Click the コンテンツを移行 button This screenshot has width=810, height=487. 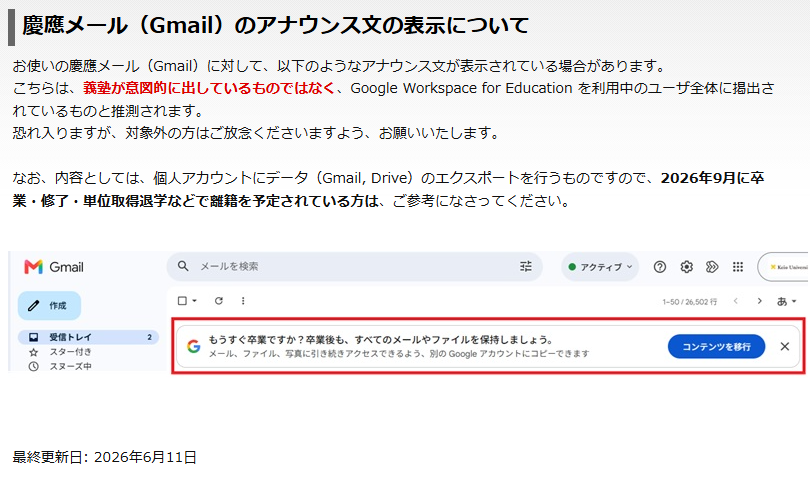[x=716, y=347]
